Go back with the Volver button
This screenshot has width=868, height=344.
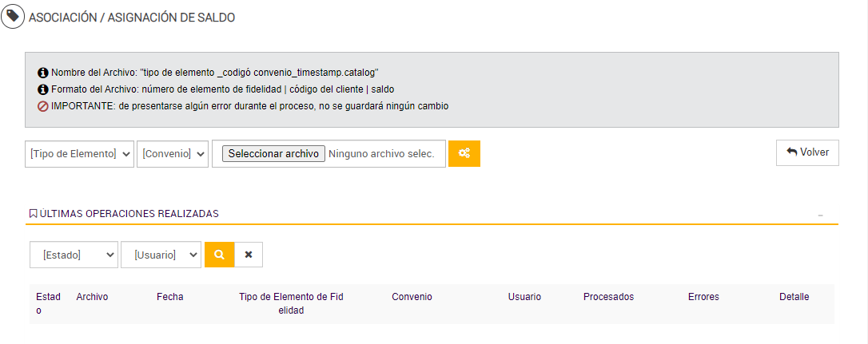807,152
